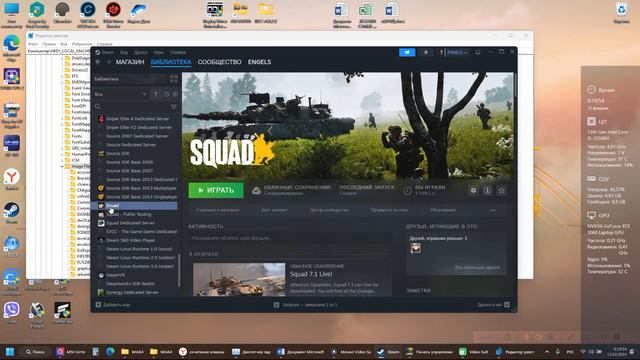Open Steam desktop shortcut
640x360 pixels.
pyautogui.click(x=11, y=213)
